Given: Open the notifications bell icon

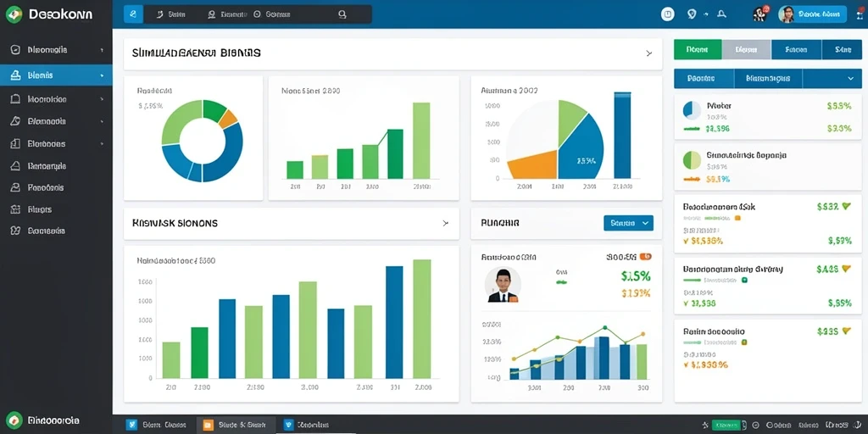Looking at the screenshot, I should pos(721,15).
